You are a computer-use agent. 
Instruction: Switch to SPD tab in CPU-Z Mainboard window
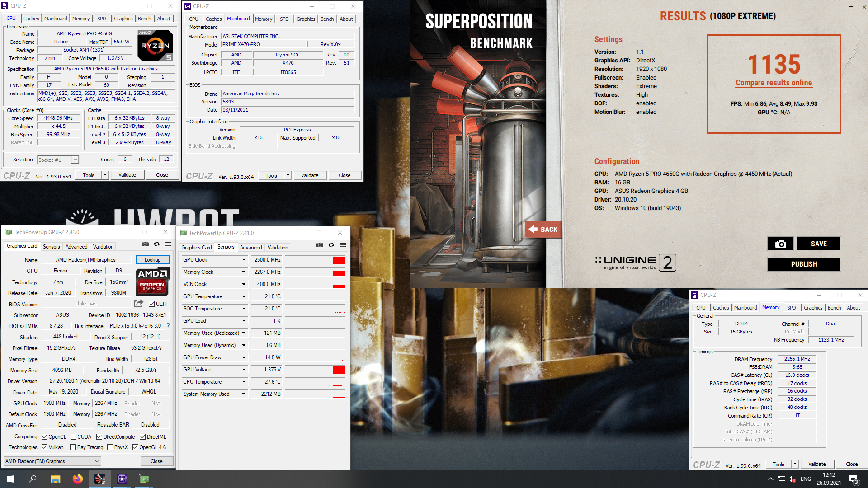(x=284, y=19)
